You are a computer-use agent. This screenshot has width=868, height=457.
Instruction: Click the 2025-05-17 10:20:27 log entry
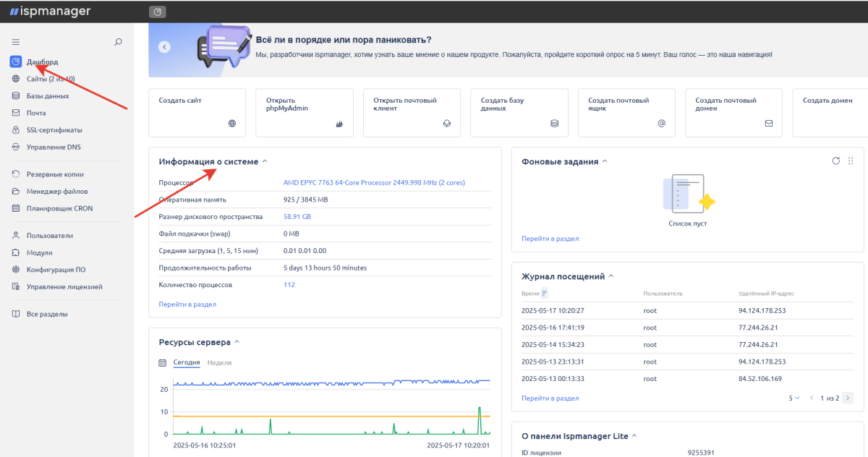(687, 311)
